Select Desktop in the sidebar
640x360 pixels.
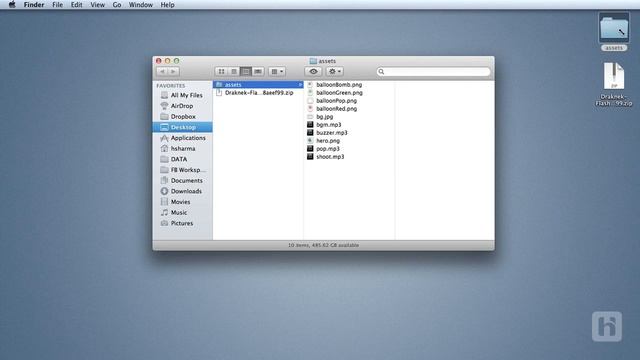[182, 127]
